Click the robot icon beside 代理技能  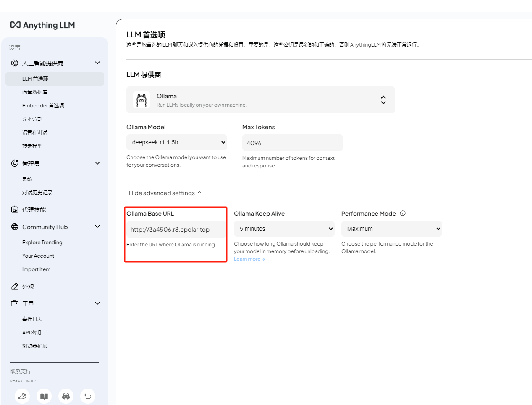click(15, 209)
